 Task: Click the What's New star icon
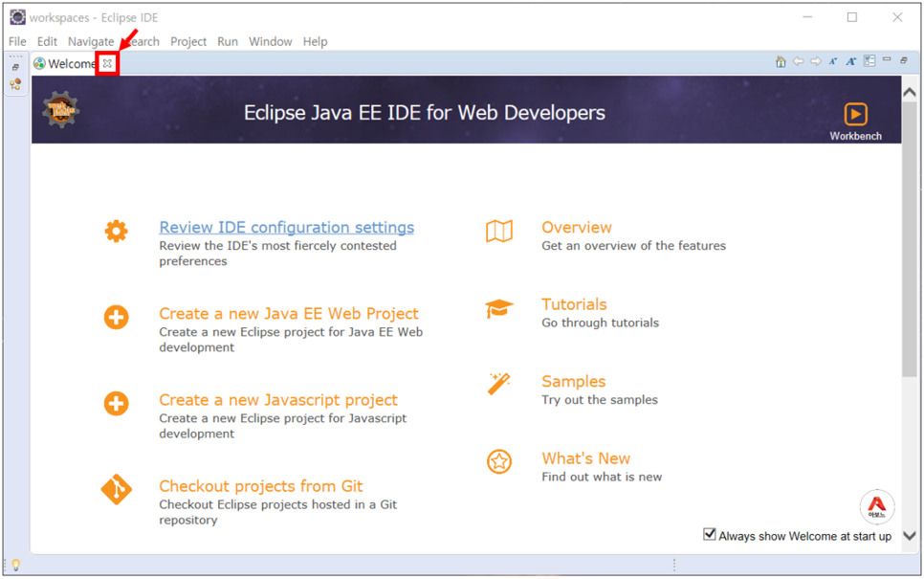pyautogui.click(x=499, y=461)
